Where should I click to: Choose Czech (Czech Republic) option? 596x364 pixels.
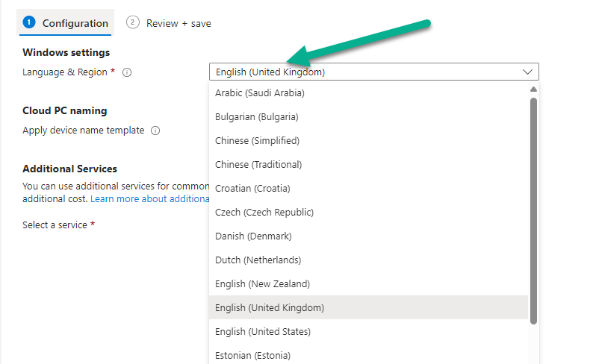coord(264,213)
